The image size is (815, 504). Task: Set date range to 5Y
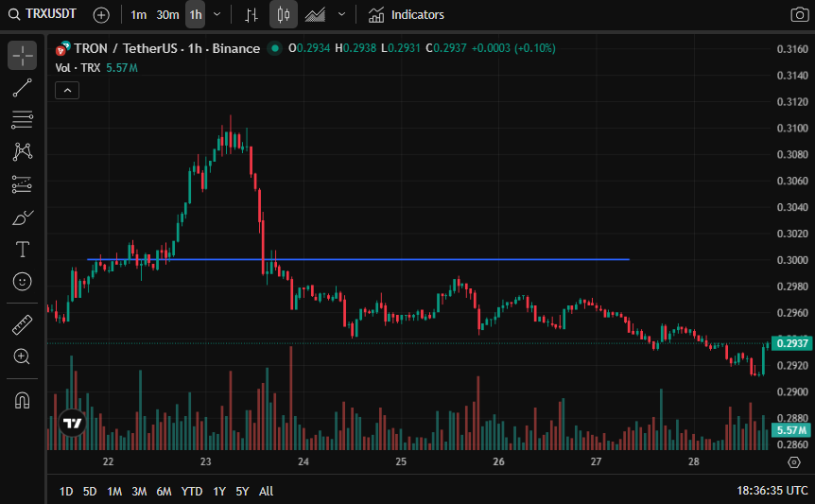[x=242, y=491]
